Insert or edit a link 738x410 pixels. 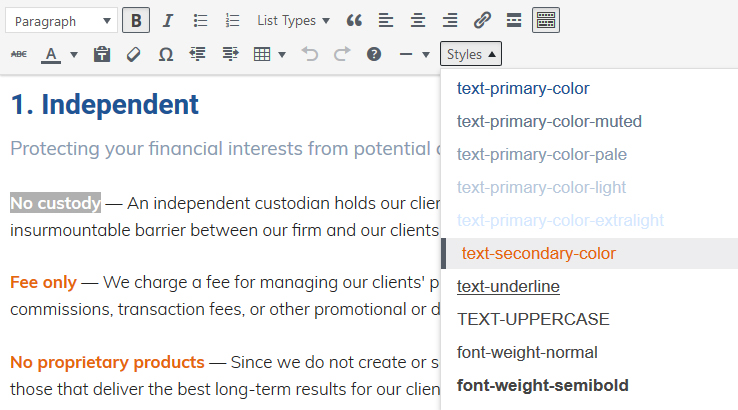pos(482,20)
